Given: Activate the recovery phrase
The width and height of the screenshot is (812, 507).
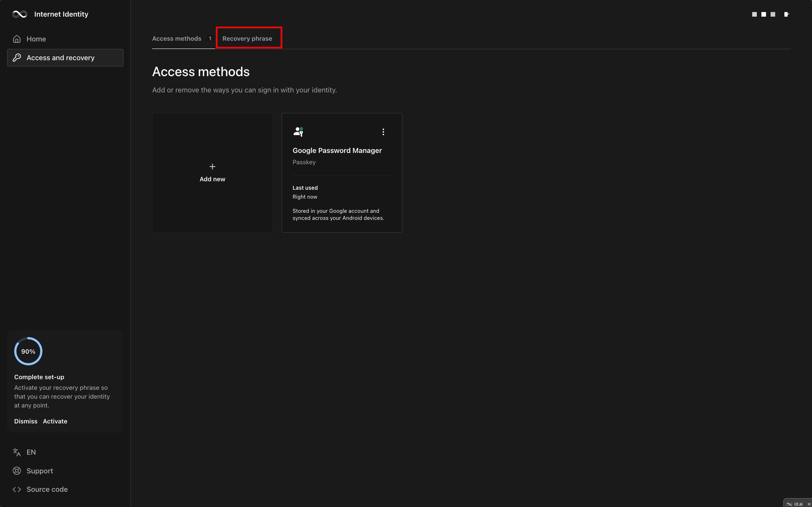Looking at the screenshot, I should click(x=55, y=421).
